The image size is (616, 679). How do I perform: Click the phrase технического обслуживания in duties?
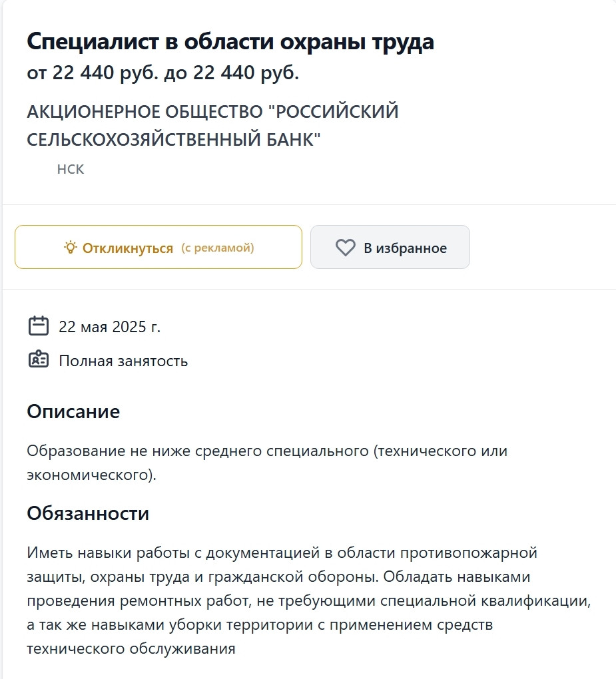point(131,648)
